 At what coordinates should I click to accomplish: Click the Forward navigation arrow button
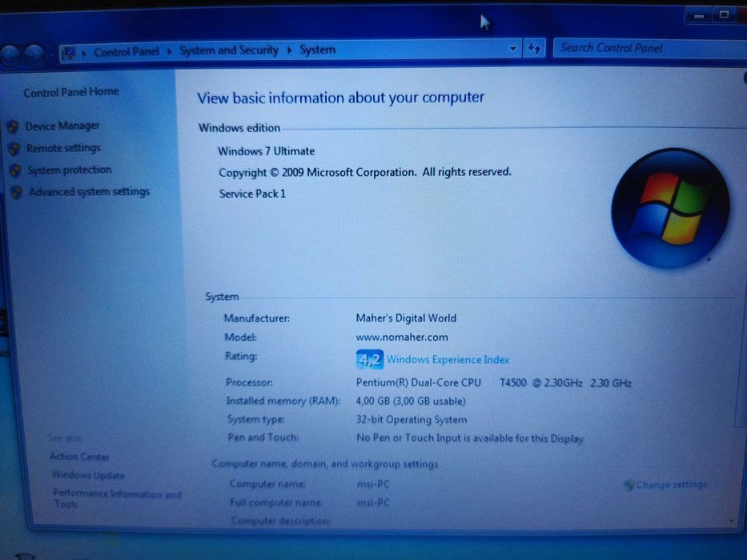[34, 54]
